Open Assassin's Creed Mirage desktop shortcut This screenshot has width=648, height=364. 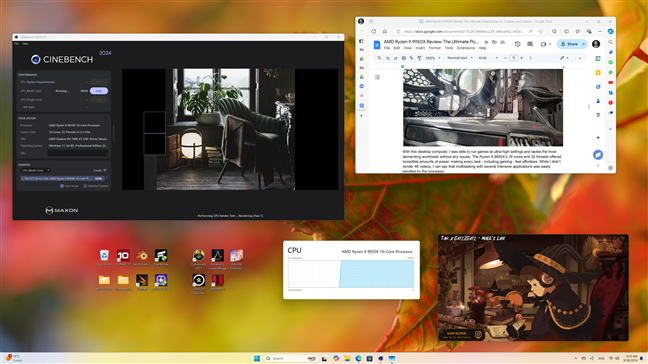pos(218,259)
